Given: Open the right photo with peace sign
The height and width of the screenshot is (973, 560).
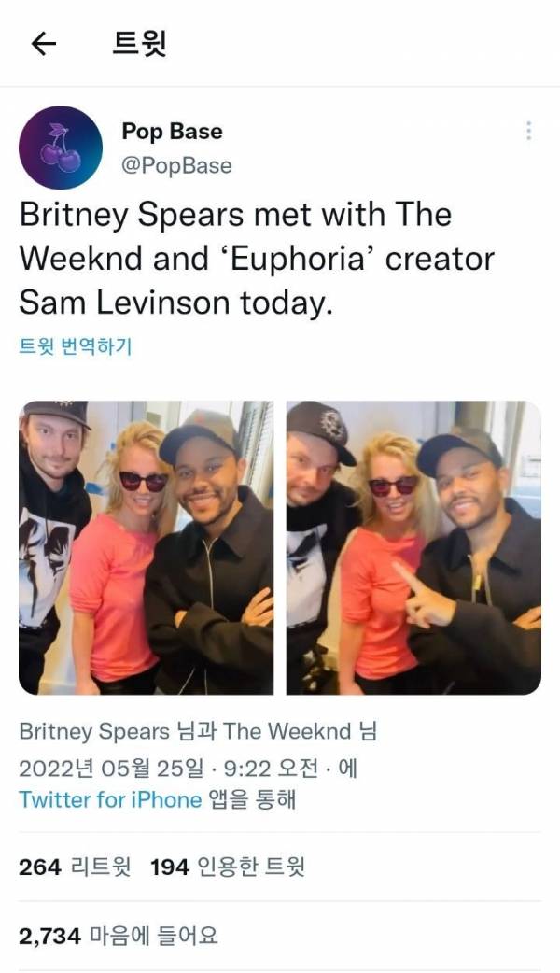Looking at the screenshot, I should pos(413,548).
